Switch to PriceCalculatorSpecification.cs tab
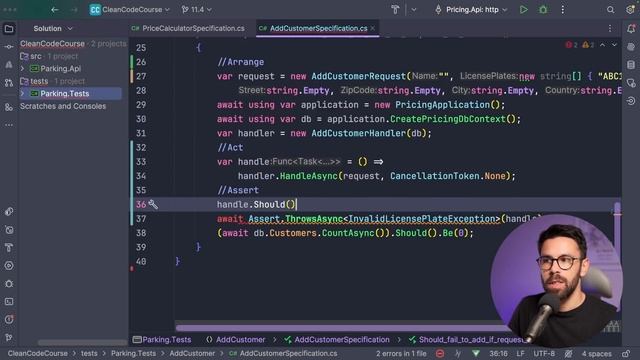 tap(188, 28)
